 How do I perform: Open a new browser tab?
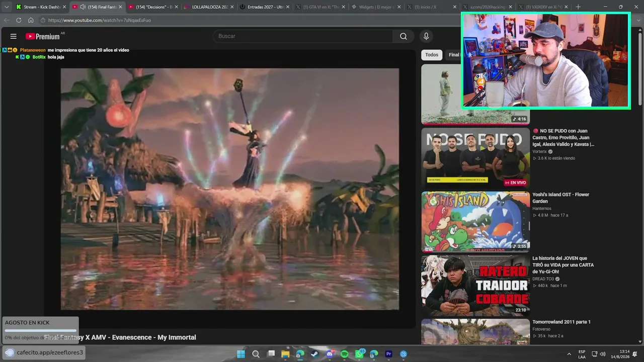[x=578, y=7]
